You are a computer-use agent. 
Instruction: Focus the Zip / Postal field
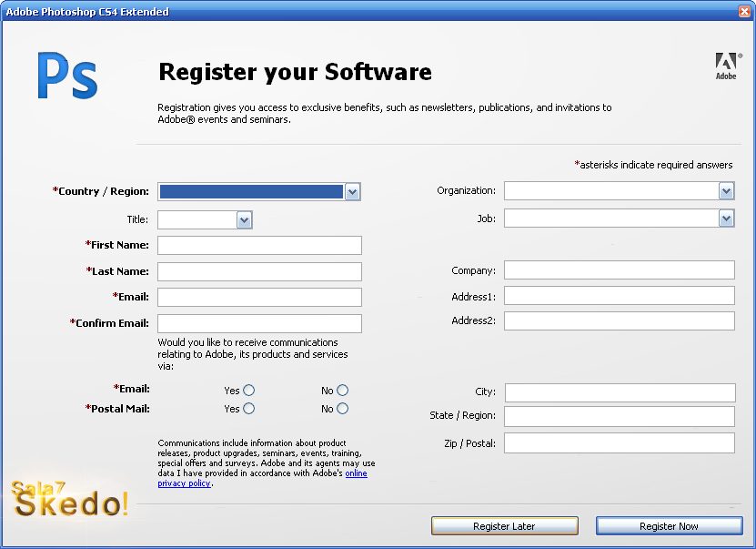click(x=619, y=443)
